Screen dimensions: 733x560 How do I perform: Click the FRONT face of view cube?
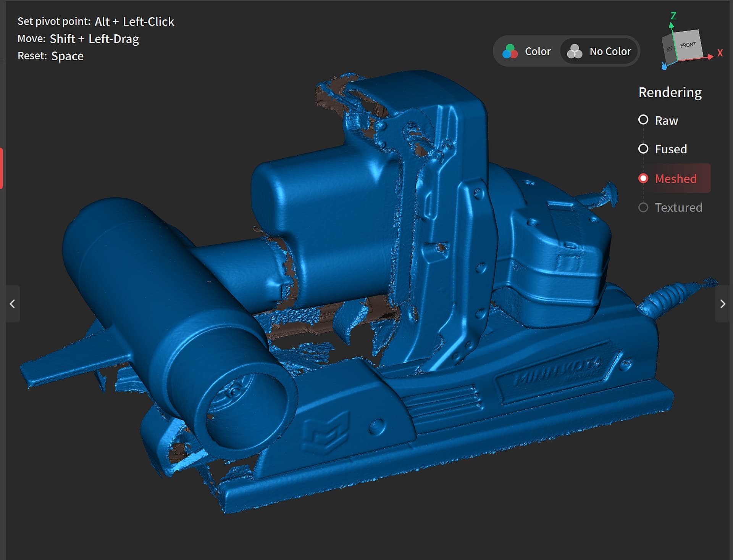tap(688, 45)
